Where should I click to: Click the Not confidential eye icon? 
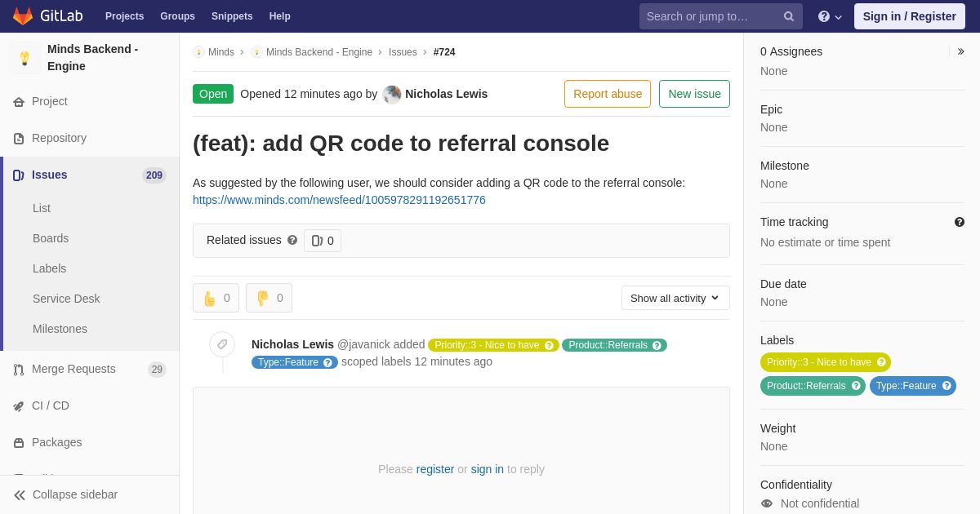click(x=767, y=503)
